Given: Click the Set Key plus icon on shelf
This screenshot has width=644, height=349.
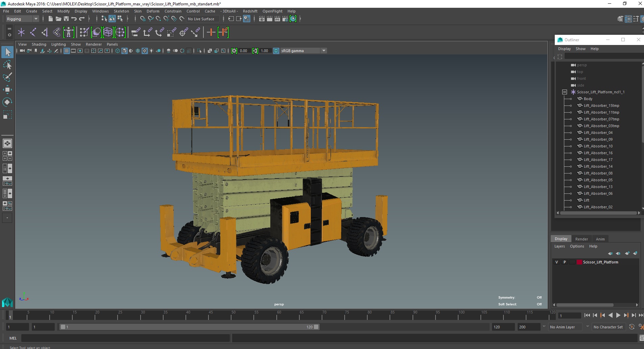Looking at the screenshot, I should pos(211,32).
